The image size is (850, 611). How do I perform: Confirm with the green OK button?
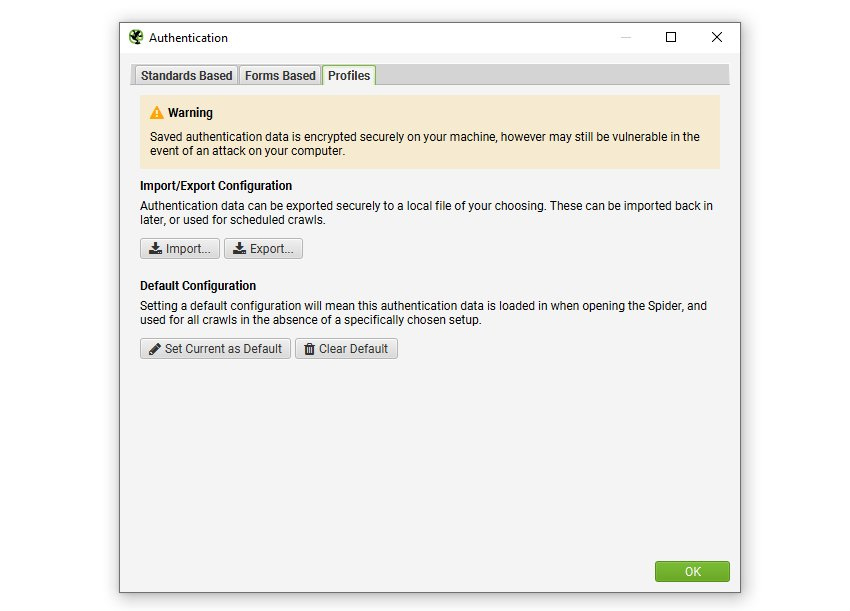(x=692, y=571)
